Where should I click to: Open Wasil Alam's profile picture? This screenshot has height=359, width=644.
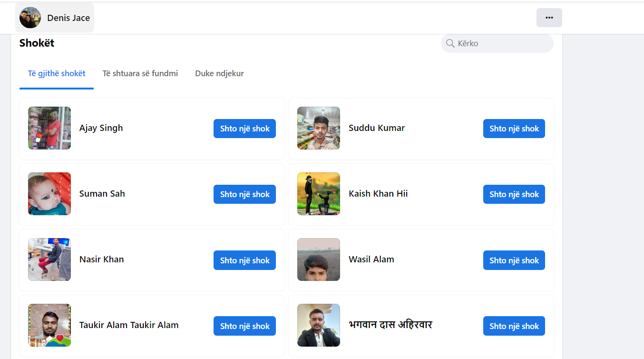point(319,259)
